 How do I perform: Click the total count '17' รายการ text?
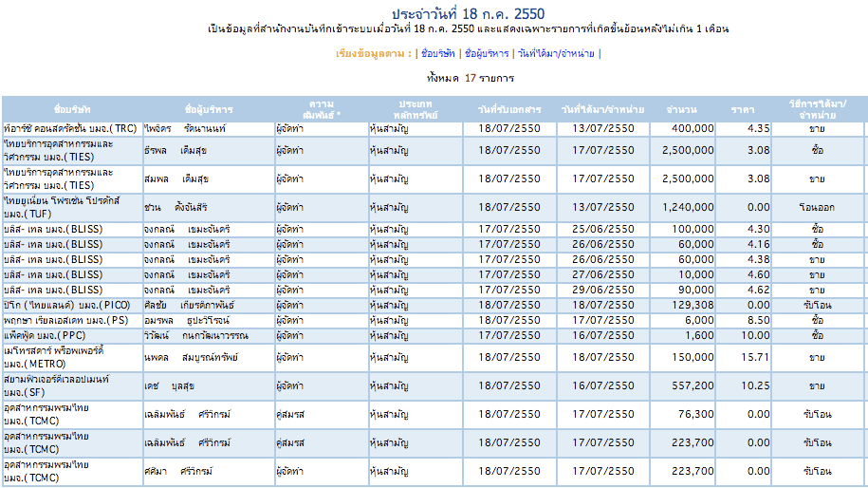tap(470, 78)
